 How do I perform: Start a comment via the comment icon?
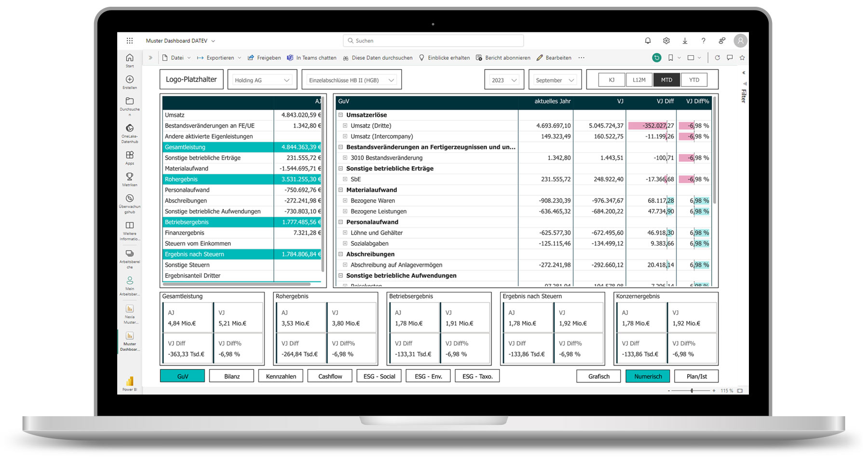[730, 57]
